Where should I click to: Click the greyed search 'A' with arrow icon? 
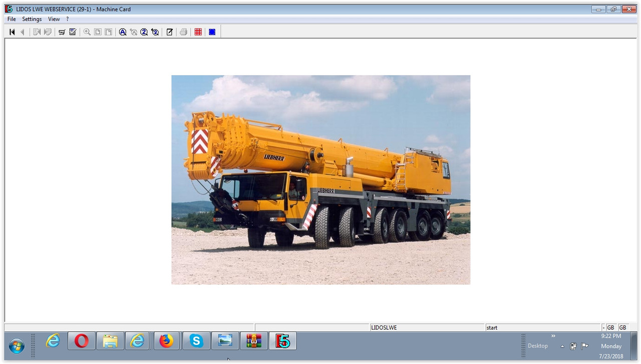pyautogui.click(x=133, y=32)
